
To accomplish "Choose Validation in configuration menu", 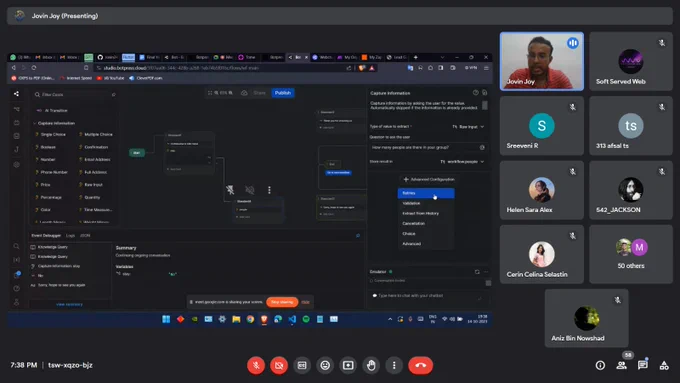I will coord(426,203).
